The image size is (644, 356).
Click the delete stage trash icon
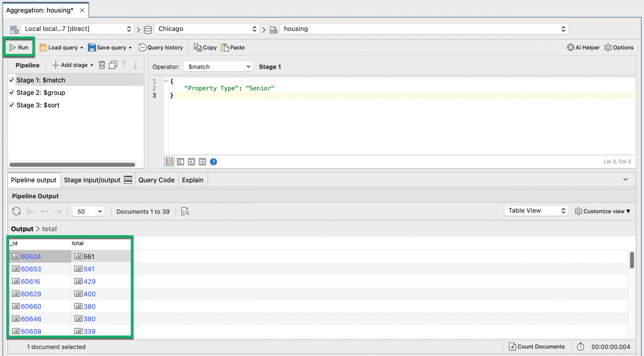(102, 65)
